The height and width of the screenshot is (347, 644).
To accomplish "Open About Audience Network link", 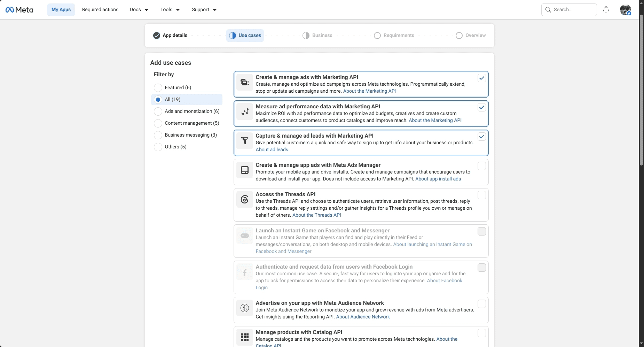I will [x=363, y=317].
